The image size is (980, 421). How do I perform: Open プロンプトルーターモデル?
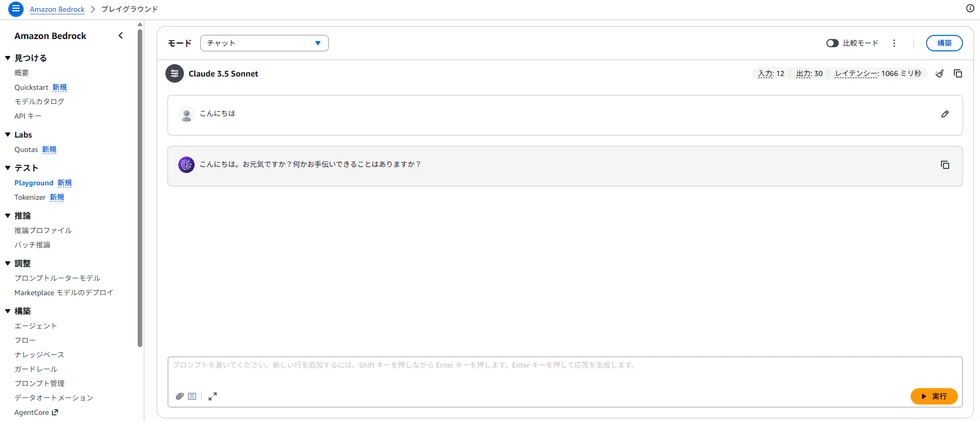coord(58,278)
